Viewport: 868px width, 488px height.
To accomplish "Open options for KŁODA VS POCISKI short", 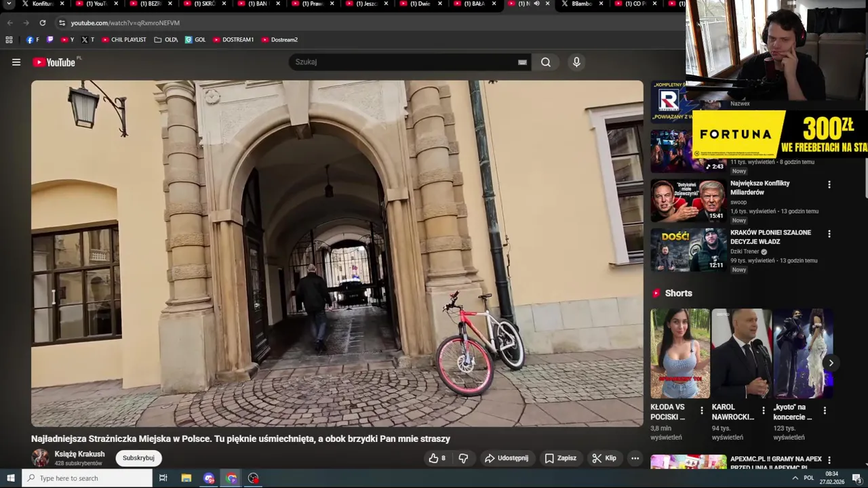I will (x=702, y=411).
